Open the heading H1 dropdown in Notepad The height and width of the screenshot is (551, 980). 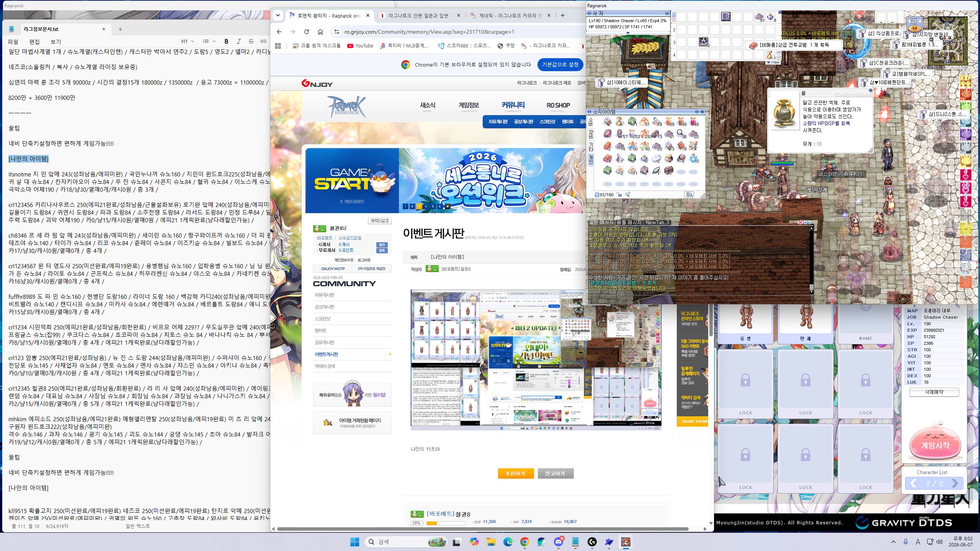point(188,41)
